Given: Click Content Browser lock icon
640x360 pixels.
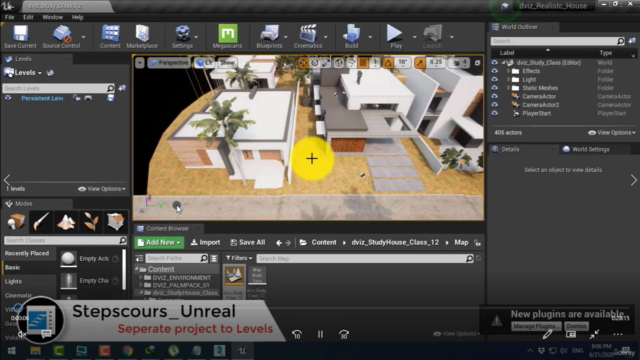Looking at the screenshot, I should [x=477, y=243].
